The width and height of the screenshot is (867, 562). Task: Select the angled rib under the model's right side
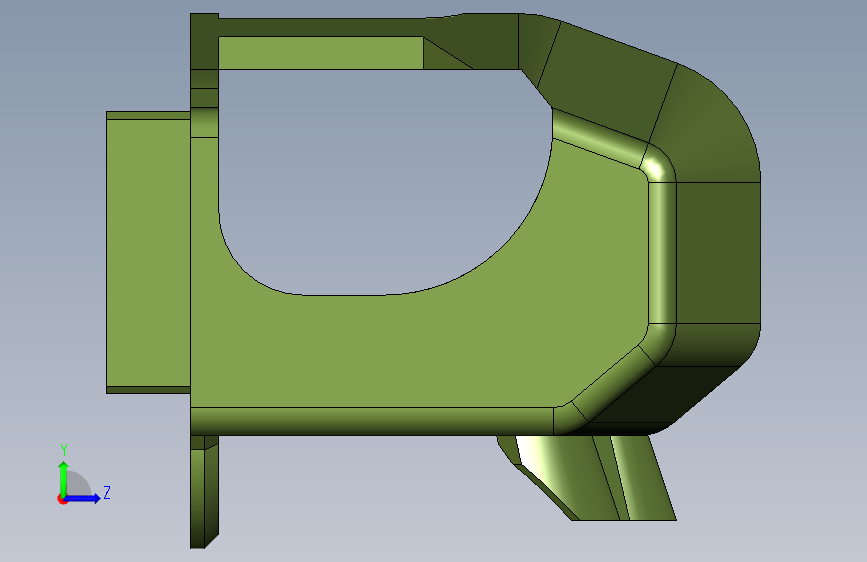(589, 477)
